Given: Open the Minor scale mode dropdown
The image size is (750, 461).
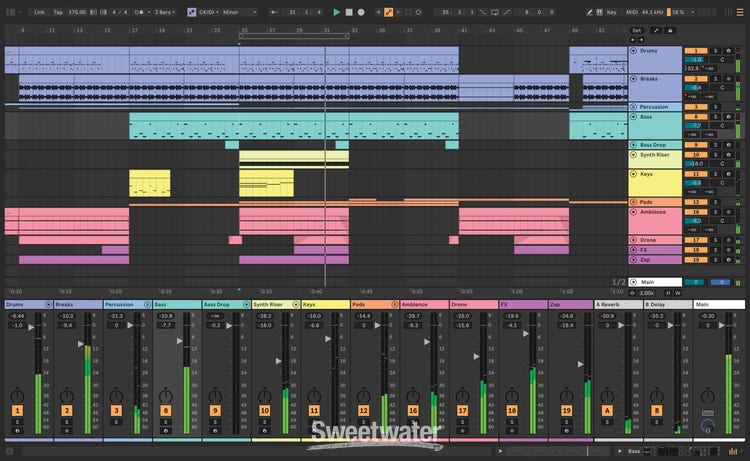Looking at the screenshot, I should click(x=235, y=12).
